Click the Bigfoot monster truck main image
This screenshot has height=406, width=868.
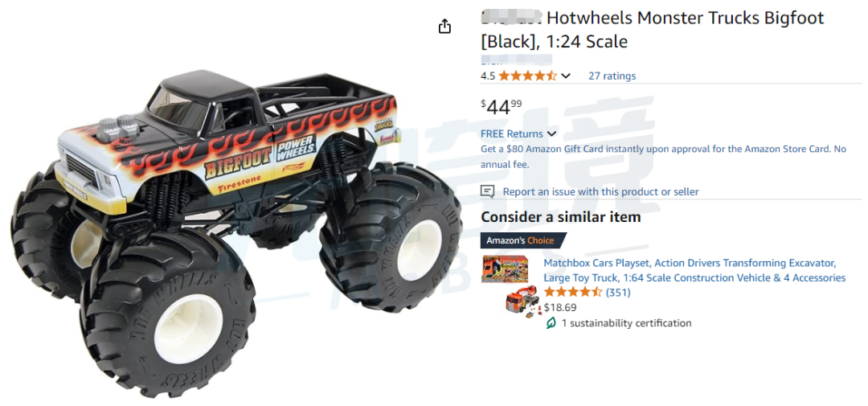click(x=235, y=233)
